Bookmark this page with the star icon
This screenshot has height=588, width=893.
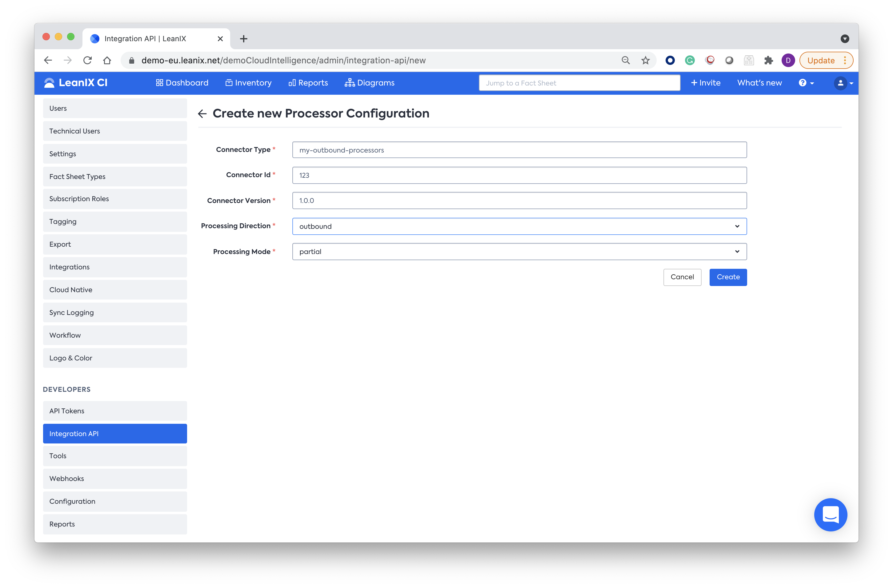(x=645, y=60)
